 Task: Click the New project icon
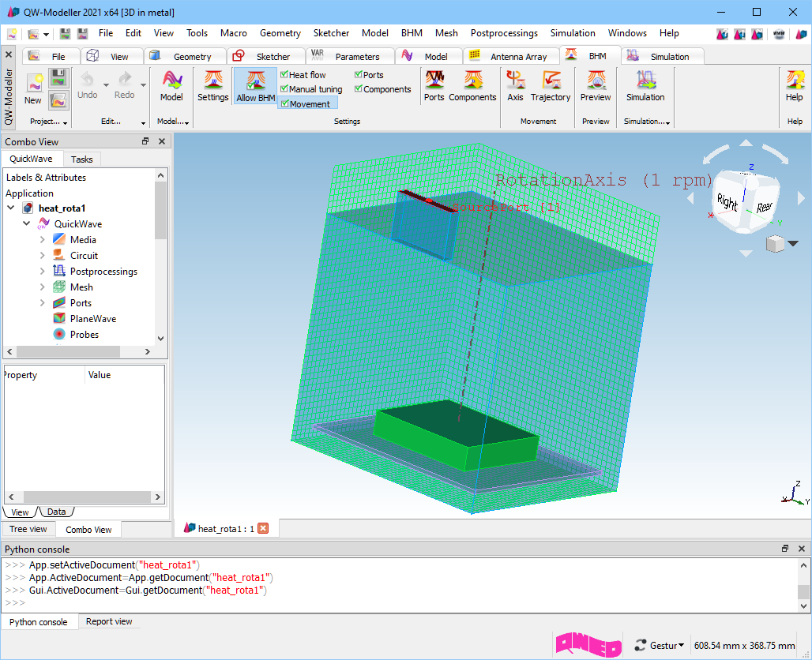click(34, 83)
